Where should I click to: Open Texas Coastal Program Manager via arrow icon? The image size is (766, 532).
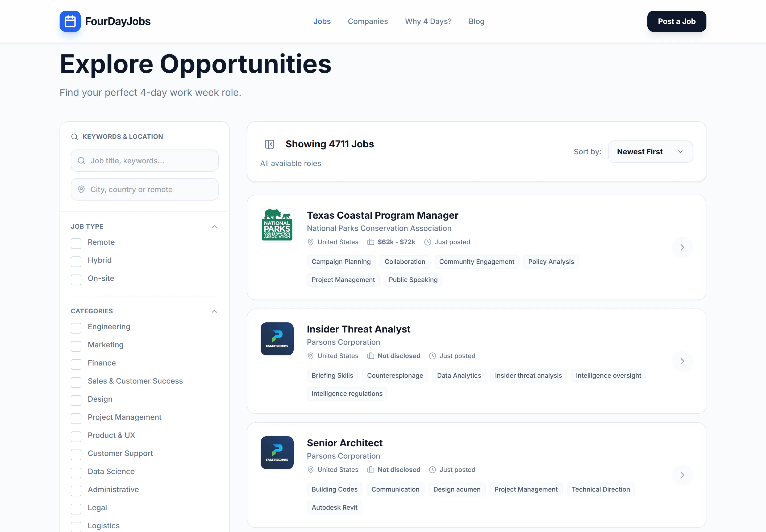(x=682, y=247)
